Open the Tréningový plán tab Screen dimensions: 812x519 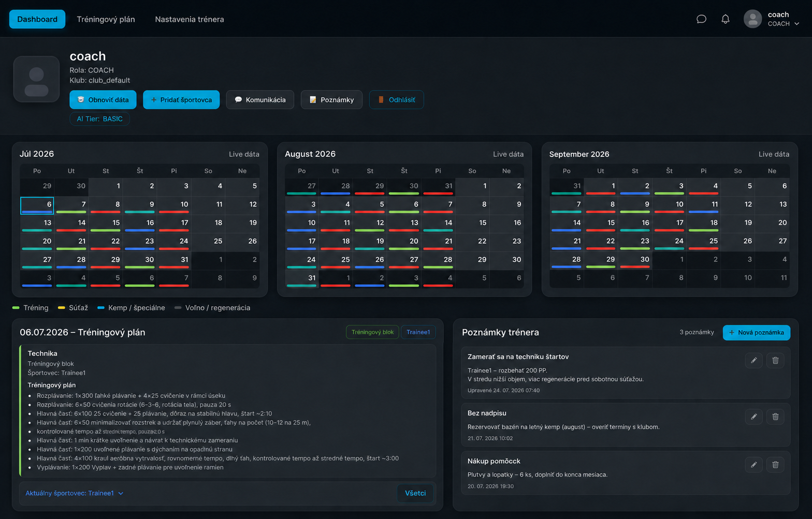106,19
